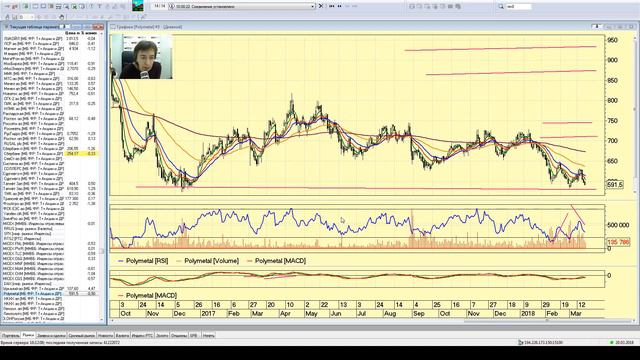
Task: Click the volume value label 135 786
Action: tap(618, 242)
